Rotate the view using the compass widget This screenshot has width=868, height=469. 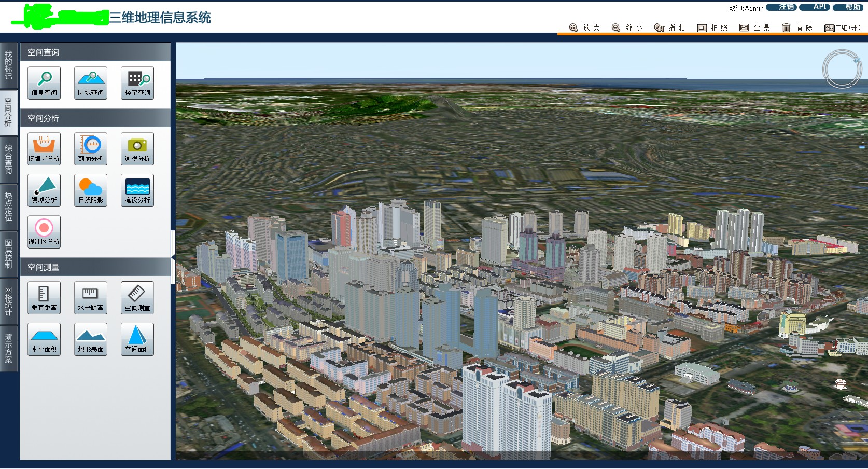[x=842, y=68]
